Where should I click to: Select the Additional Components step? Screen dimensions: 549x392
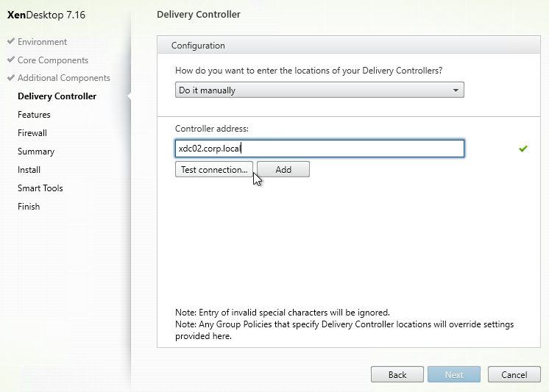pos(64,78)
